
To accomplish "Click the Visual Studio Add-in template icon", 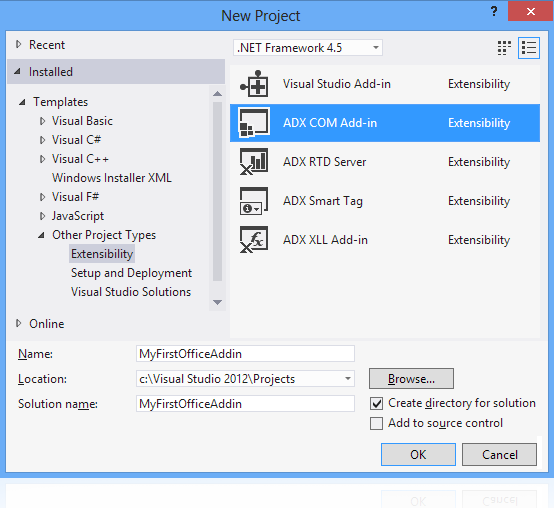I will (254, 84).
